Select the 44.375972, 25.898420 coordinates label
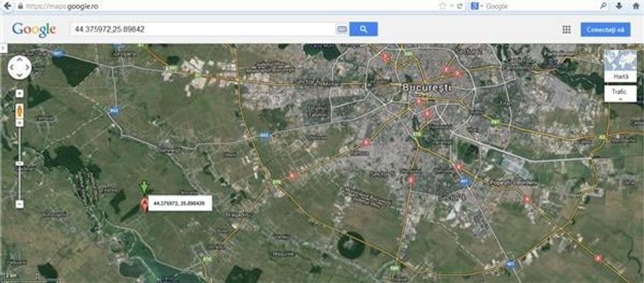The width and height of the screenshot is (644, 283). [180, 203]
